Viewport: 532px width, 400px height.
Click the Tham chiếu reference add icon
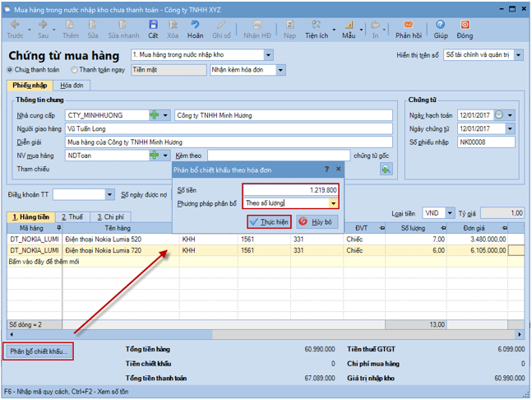(x=386, y=169)
